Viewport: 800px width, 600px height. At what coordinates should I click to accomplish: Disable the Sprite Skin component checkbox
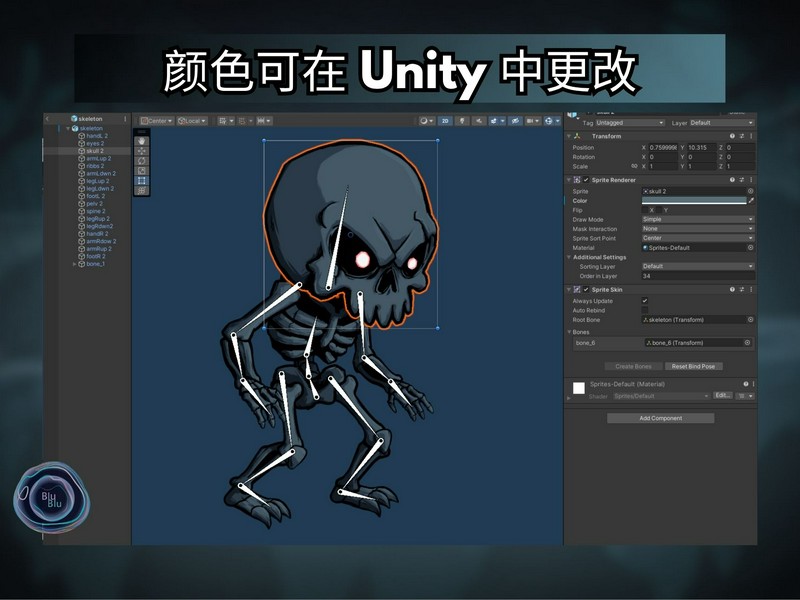point(586,289)
